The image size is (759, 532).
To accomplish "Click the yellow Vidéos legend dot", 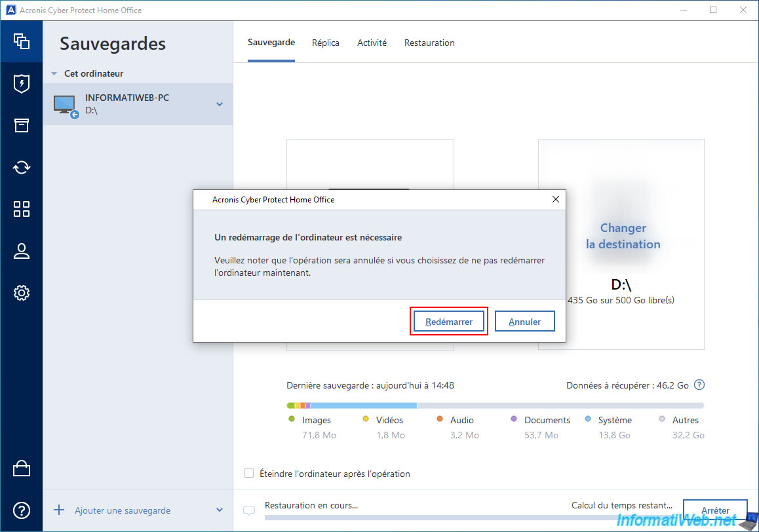I will (366, 419).
